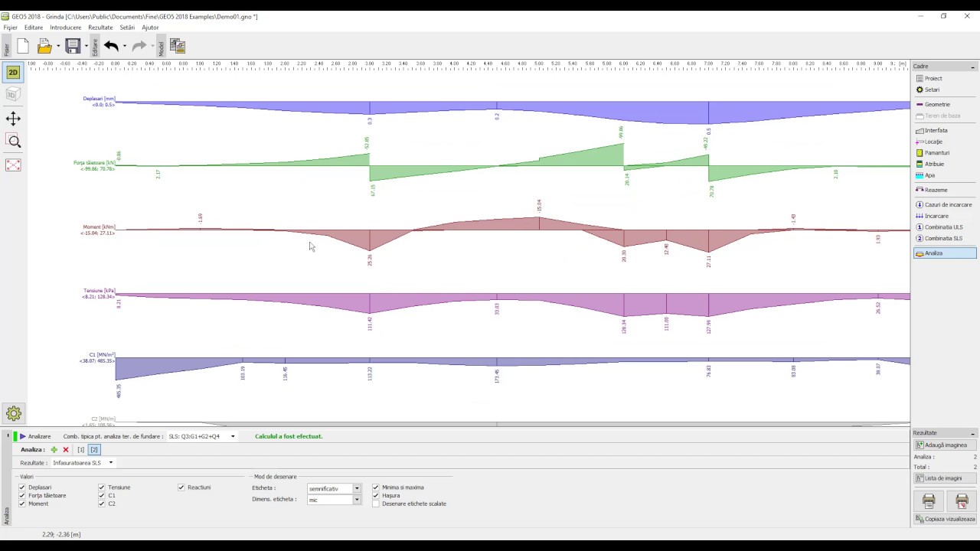Open a file using the folder icon

(x=44, y=46)
